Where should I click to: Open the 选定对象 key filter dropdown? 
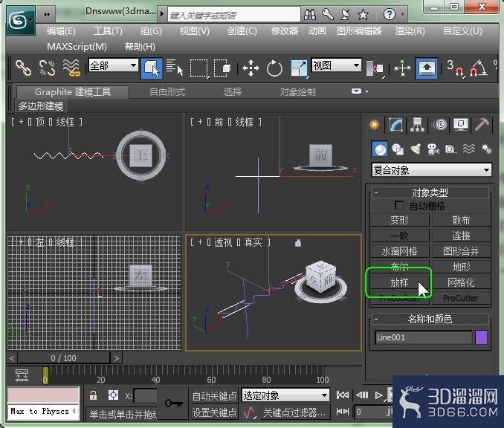[x=285, y=395]
